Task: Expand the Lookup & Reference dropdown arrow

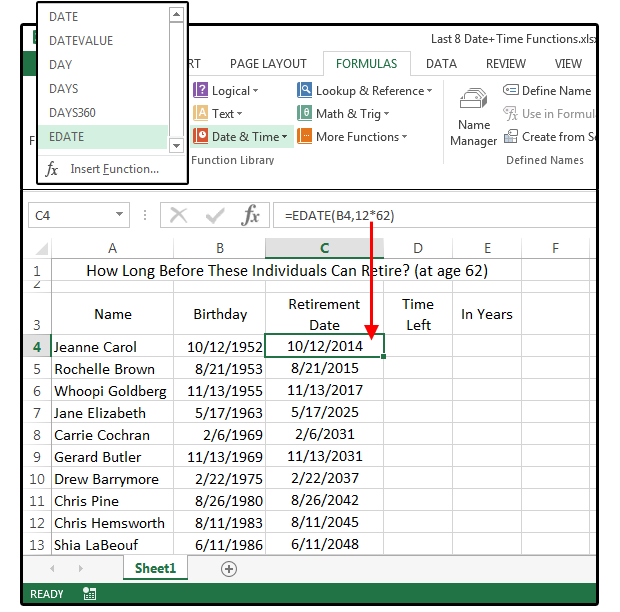Action: (429, 91)
